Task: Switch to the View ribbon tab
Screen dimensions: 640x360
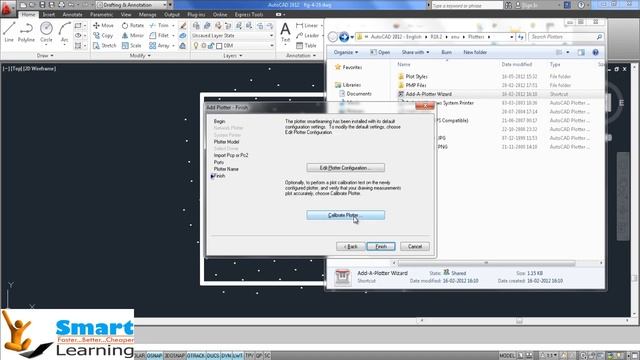Action: [126, 15]
